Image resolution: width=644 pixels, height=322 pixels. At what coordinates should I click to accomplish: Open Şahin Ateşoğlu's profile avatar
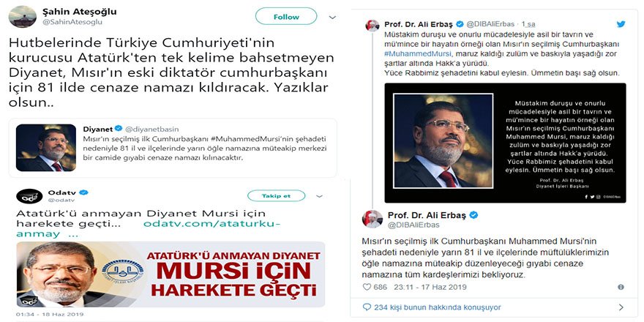[x=23, y=16]
